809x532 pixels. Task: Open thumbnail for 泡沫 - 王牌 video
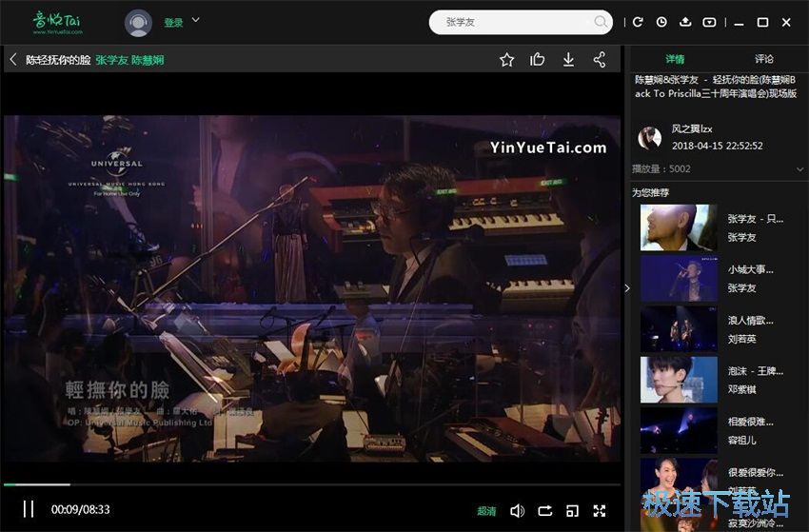(x=679, y=380)
